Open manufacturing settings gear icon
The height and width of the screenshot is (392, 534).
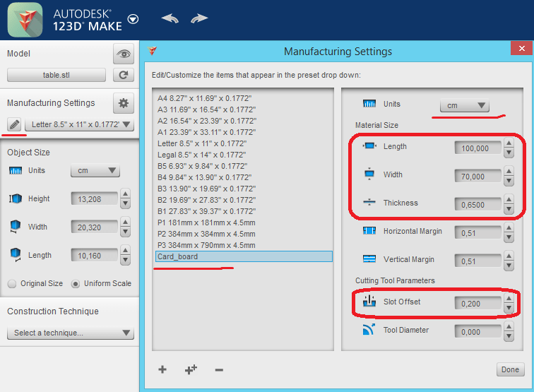pyautogui.click(x=124, y=103)
